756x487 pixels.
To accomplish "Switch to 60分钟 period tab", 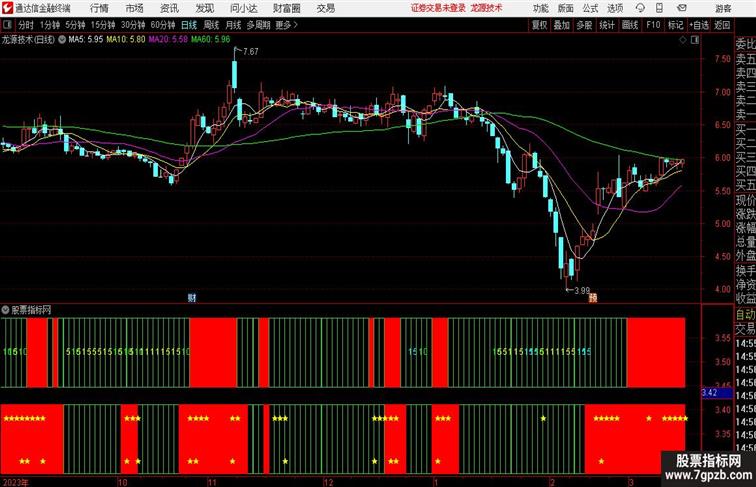I will point(162,25).
